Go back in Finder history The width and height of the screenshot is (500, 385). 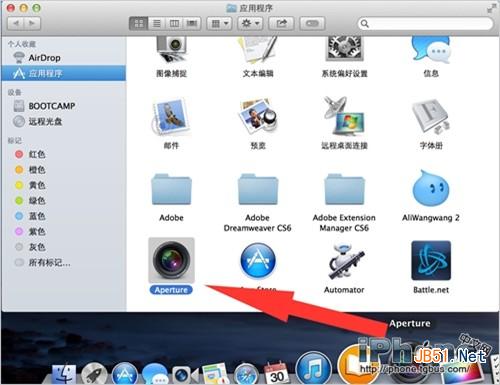tap(15, 23)
